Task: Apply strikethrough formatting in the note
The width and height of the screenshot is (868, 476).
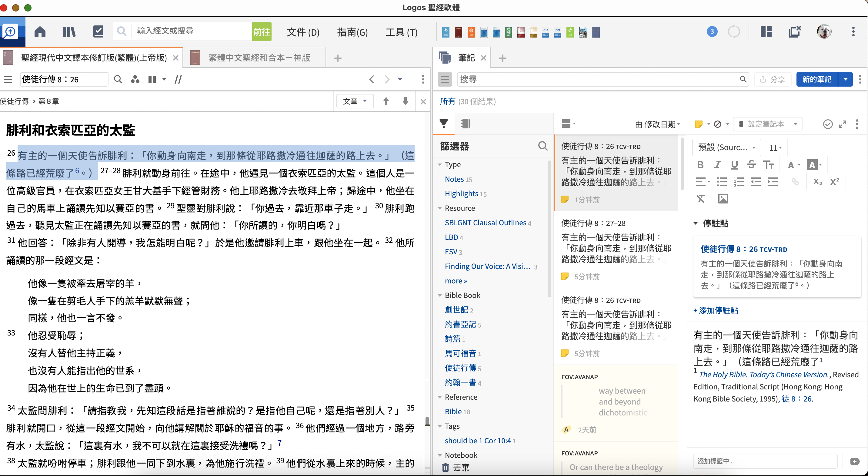Action: pyautogui.click(x=751, y=165)
